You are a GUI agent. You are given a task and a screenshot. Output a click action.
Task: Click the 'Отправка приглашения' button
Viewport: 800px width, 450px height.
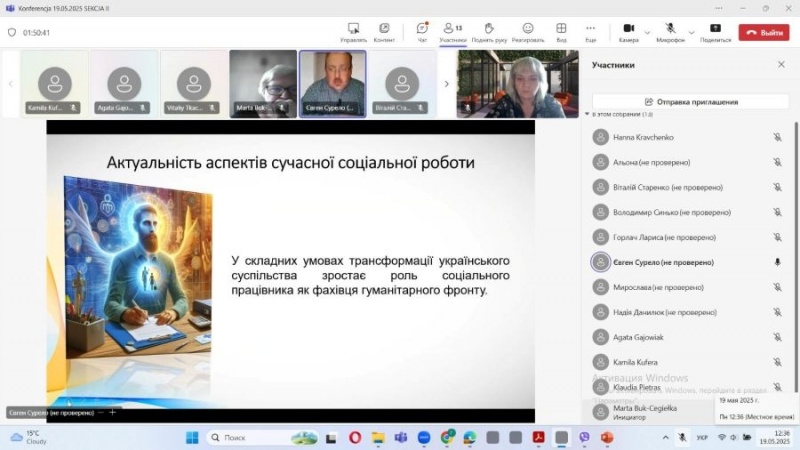click(x=691, y=101)
